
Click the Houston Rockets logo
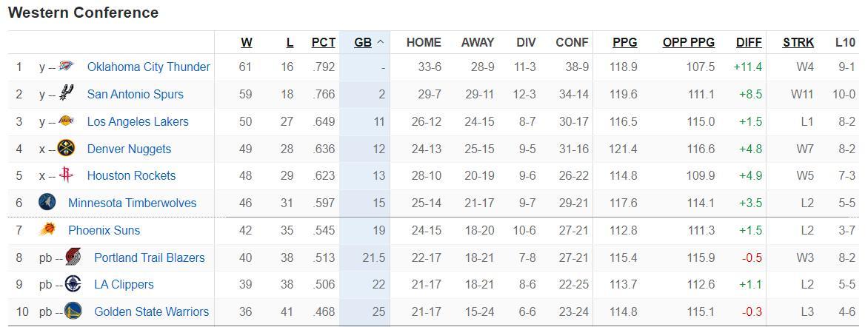pyautogui.click(x=66, y=175)
